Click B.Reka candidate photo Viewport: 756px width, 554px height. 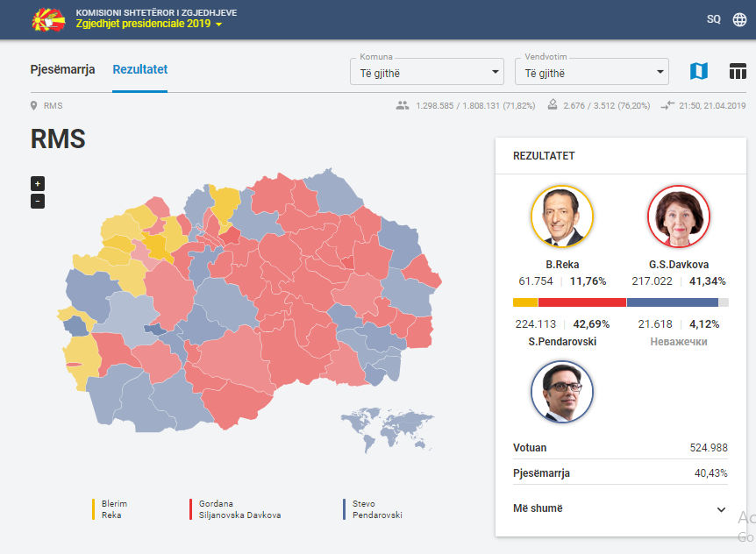point(562,217)
